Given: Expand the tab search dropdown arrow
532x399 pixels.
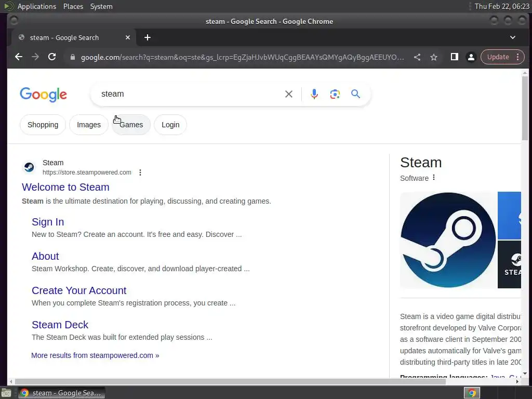Looking at the screenshot, I should [x=513, y=37].
